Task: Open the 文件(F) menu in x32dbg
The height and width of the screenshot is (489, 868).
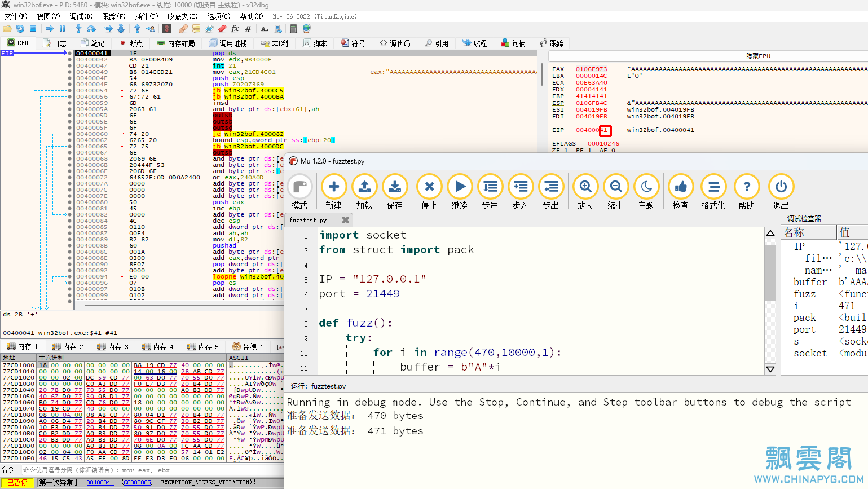Action: [16, 16]
